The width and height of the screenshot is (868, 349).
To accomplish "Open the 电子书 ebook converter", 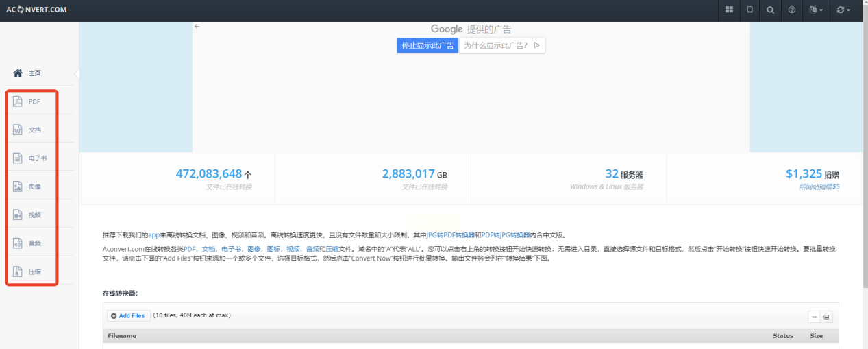I will [x=31, y=158].
